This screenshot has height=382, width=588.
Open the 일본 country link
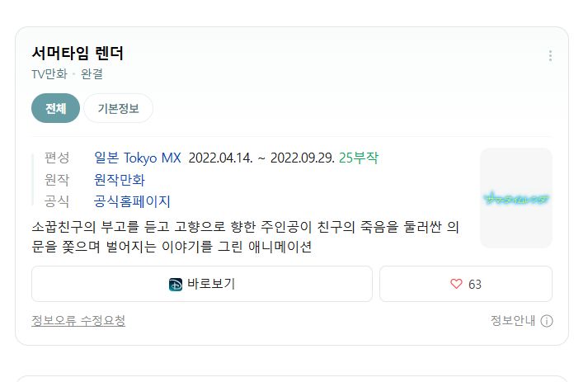pos(106,158)
